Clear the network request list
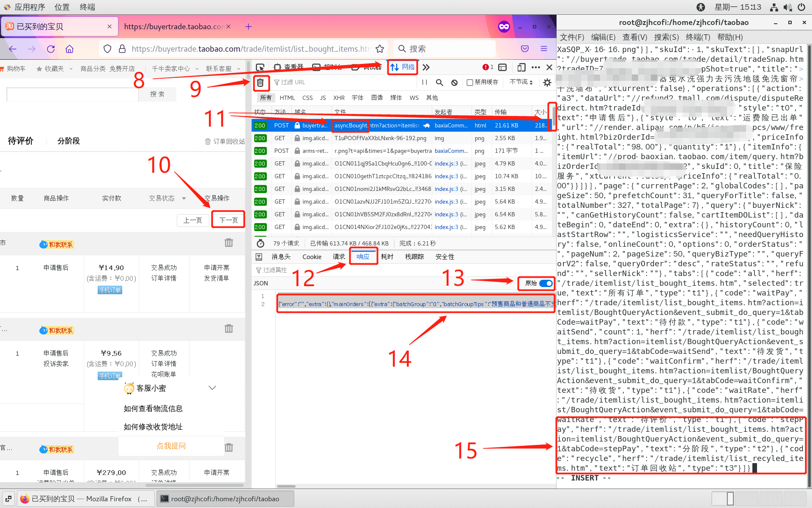The height and width of the screenshot is (508, 812). [261, 83]
